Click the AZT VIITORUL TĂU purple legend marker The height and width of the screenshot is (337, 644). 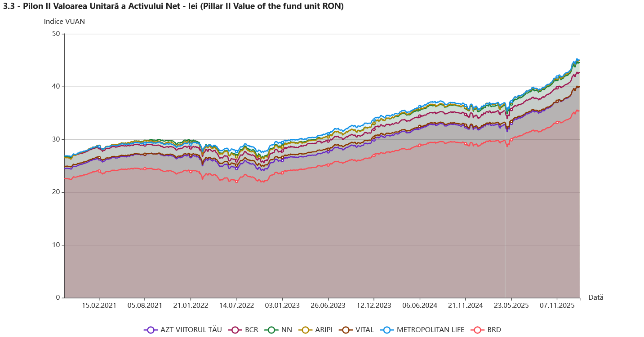[x=151, y=330]
